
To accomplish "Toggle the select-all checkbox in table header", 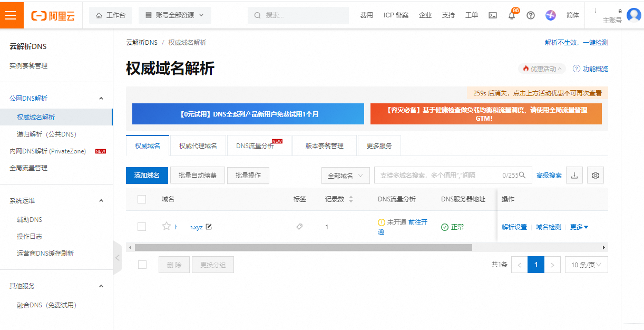I will pyautogui.click(x=142, y=199).
